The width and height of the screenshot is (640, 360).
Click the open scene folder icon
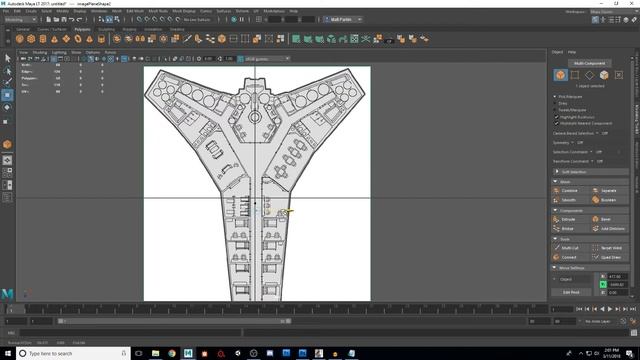coord(56,19)
